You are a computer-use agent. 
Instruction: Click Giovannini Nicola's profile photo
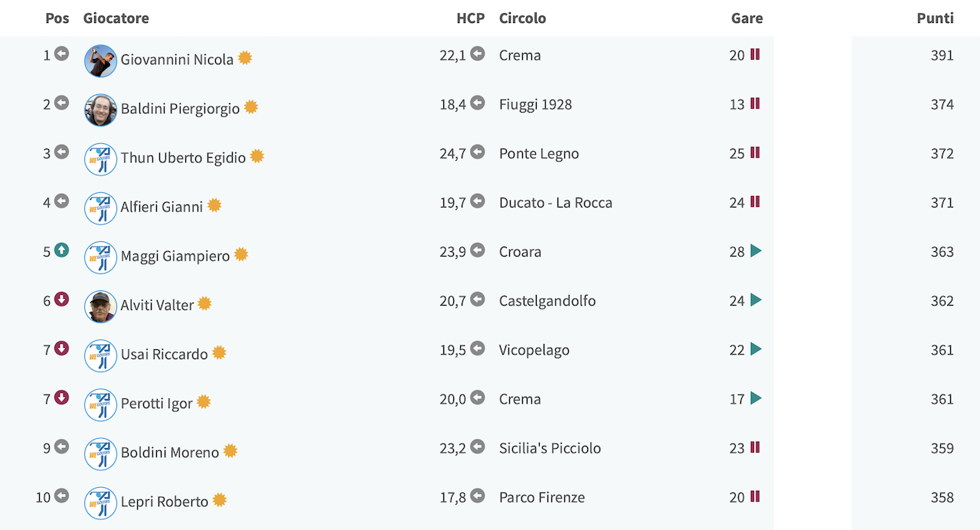click(x=100, y=61)
